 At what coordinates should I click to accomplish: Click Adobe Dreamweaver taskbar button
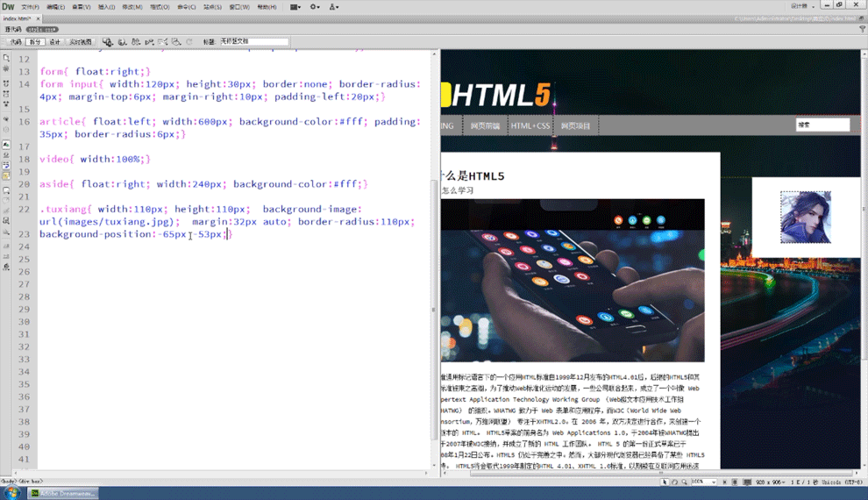[62, 493]
